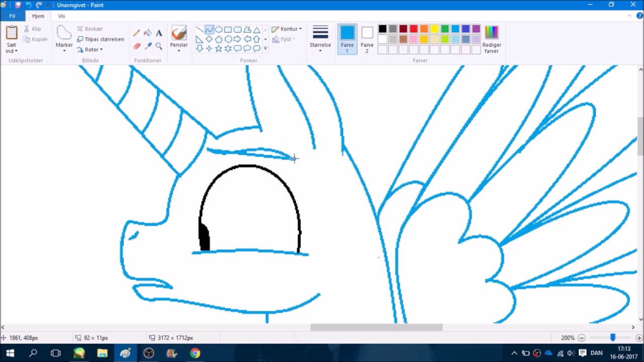Click the zoom slider handle
The image size is (644, 362).
coord(613,338)
